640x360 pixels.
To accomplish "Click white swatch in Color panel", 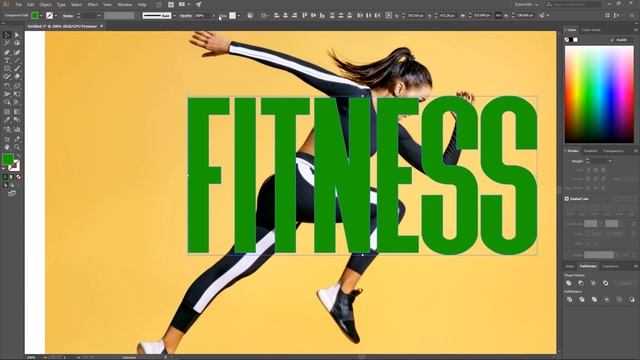I will point(575,40).
